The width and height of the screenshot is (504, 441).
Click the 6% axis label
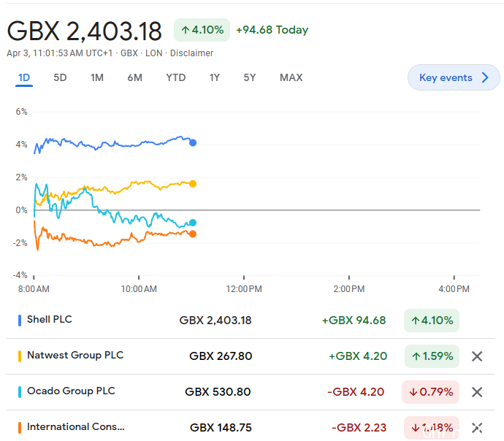tap(21, 112)
